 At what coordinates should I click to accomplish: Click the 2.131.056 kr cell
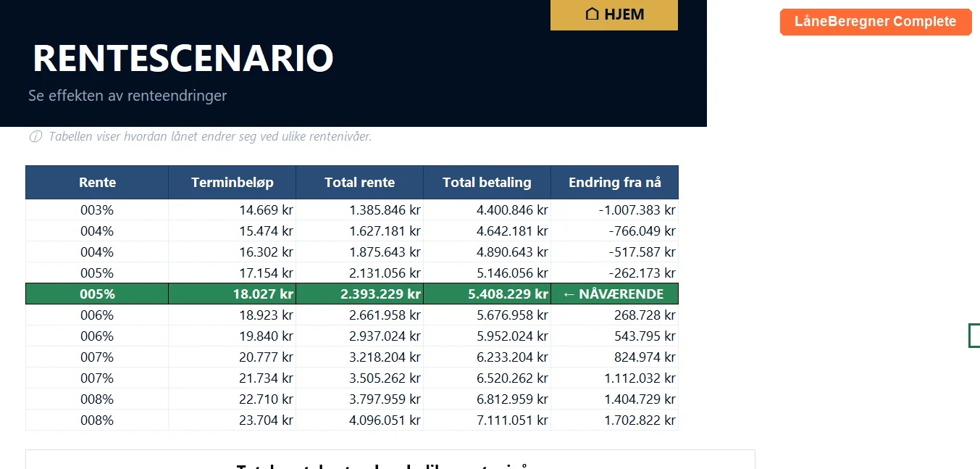tap(360, 273)
